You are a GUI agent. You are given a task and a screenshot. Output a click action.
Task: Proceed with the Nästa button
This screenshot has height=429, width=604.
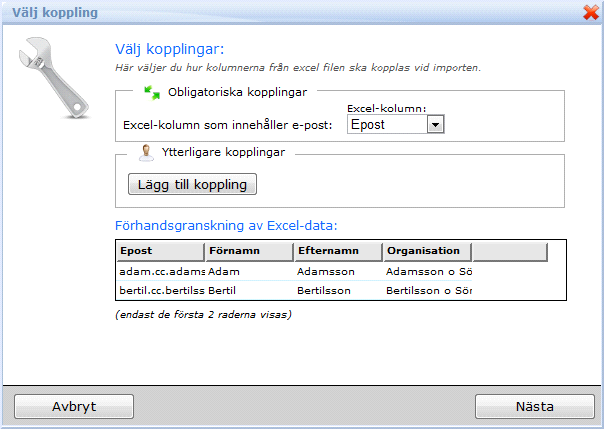pos(527,407)
